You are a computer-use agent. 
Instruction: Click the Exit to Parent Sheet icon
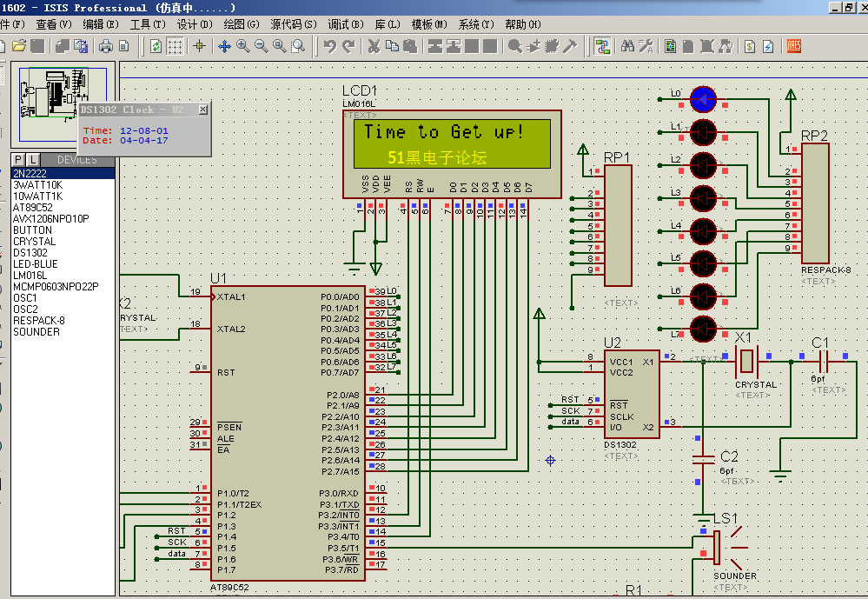click(726, 46)
